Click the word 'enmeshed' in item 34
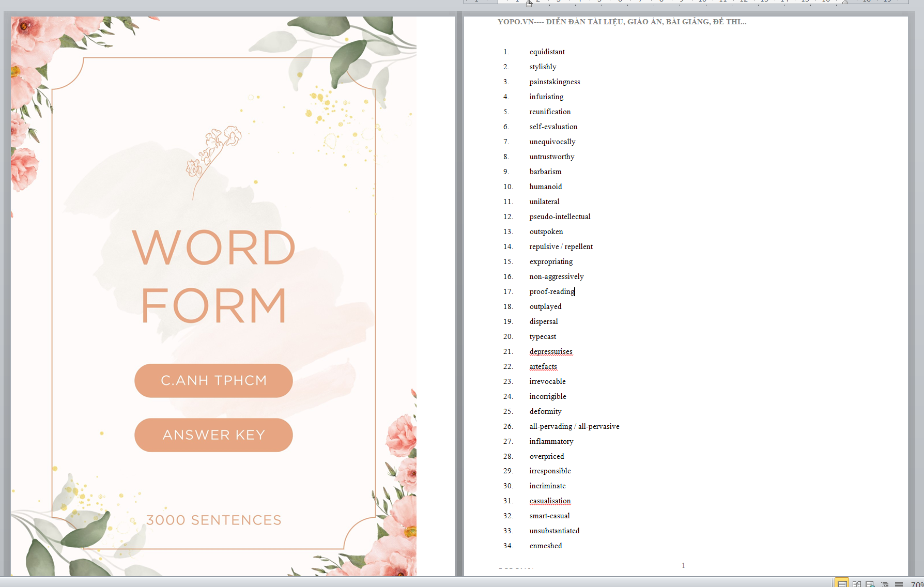 click(x=546, y=546)
